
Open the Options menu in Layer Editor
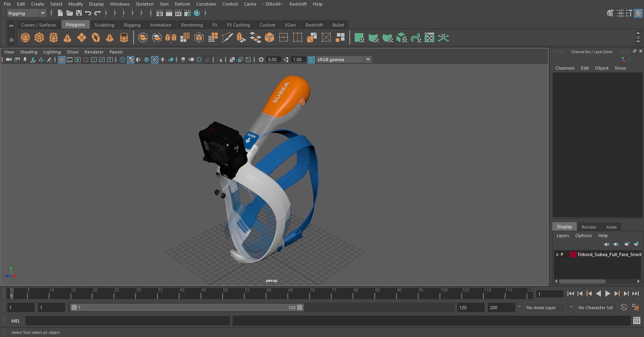(583, 236)
